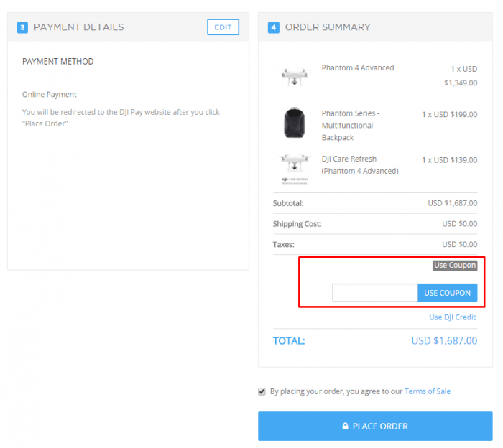Click the Taxes: label
The height and width of the screenshot is (448, 503).
click(284, 245)
